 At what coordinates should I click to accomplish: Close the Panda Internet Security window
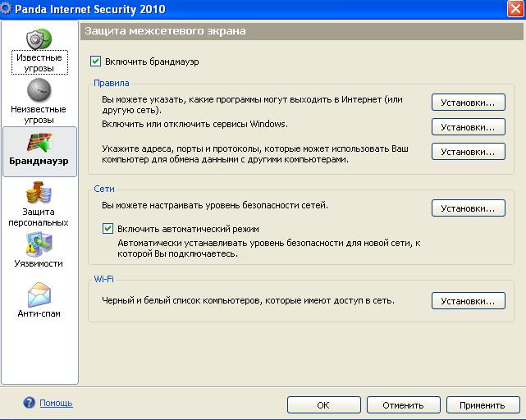click(x=515, y=8)
